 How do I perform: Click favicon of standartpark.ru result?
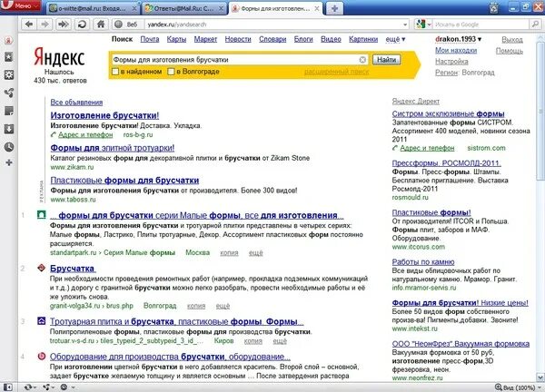tap(42, 215)
